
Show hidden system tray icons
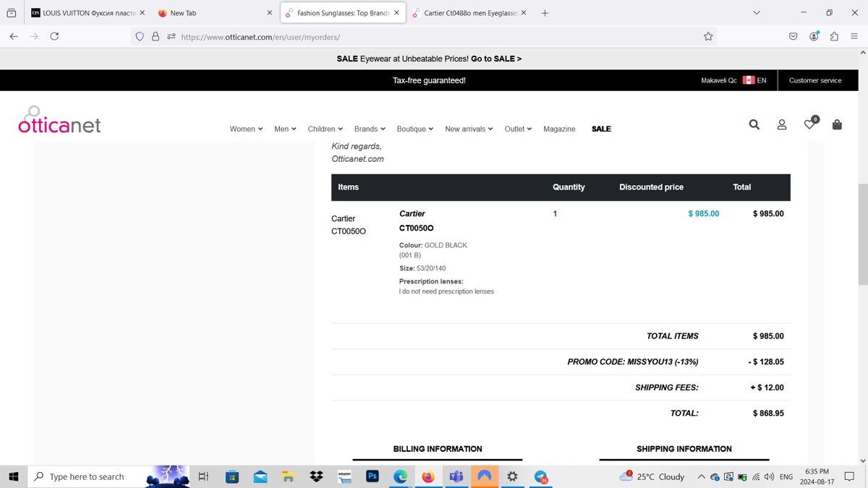pos(701,476)
